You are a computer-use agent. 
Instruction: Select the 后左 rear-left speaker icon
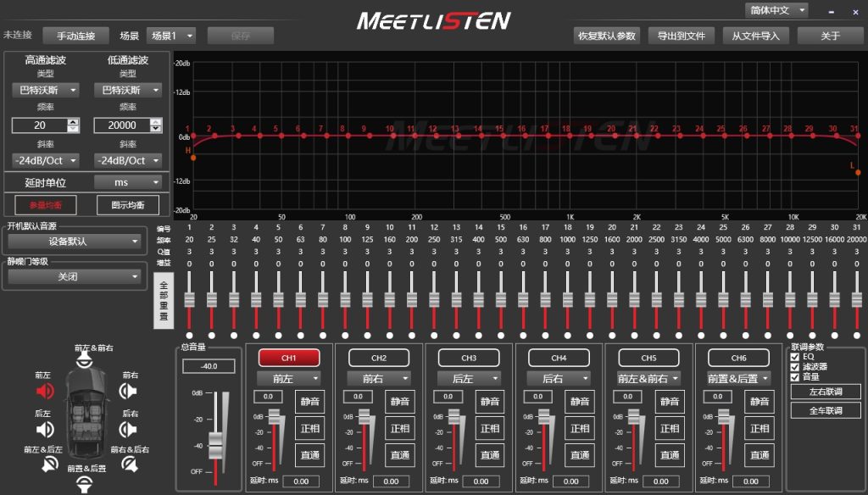45,429
